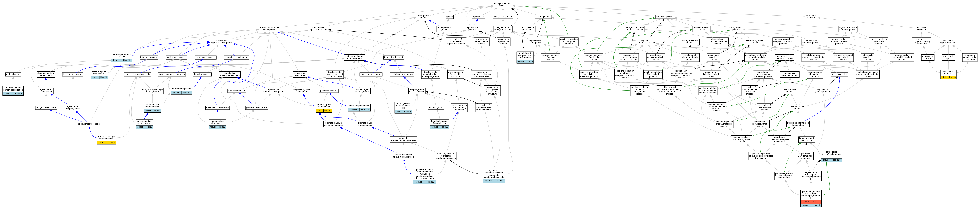Select the "digestive tract morphogenesis" node

tap(73, 108)
